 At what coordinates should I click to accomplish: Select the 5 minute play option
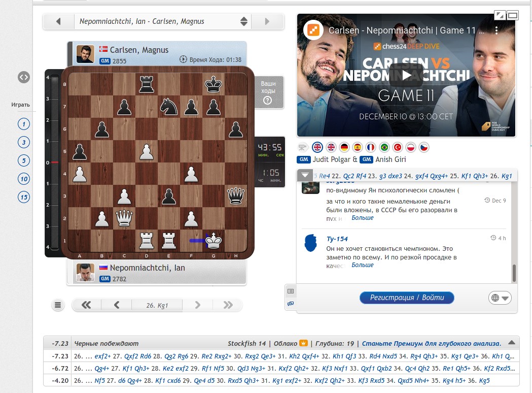(x=24, y=160)
